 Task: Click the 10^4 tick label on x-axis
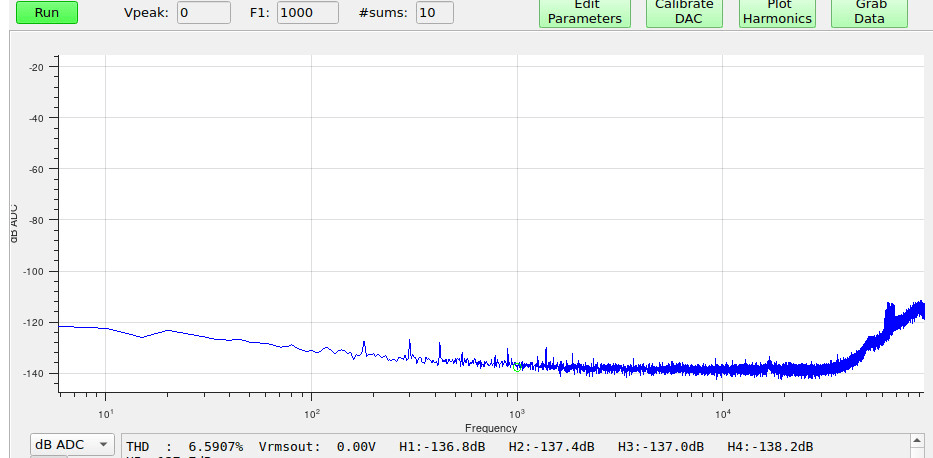[x=722, y=412]
